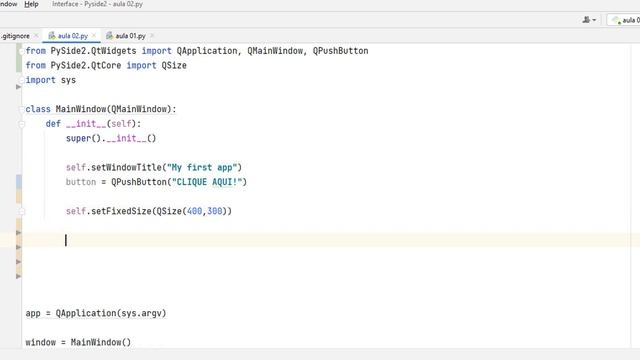Click the window = MainWindow() line
Image resolution: width=640 pixels, height=360 pixels.
pyautogui.click(x=78, y=342)
